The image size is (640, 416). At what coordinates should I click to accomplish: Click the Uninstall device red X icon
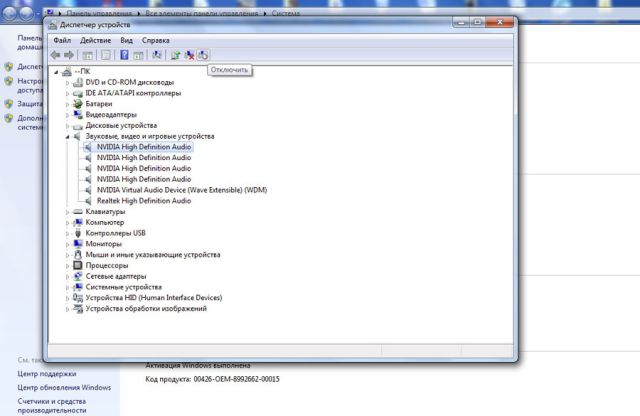(x=189, y=55)
